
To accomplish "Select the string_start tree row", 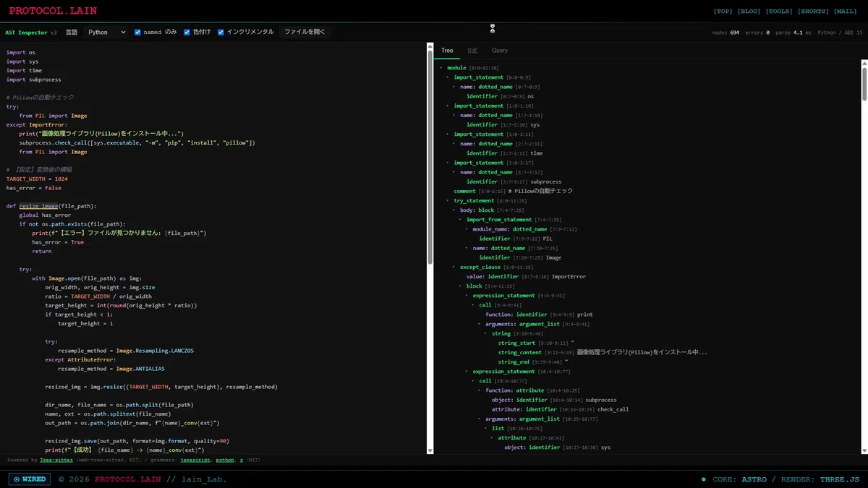I will click(536, 343).
